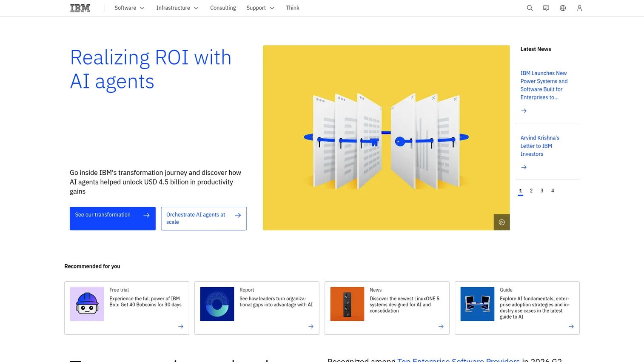Click See how leaders turn organizational gaps text
The width and height of the screenshot is (644, 362).
(x=276, y=302)
